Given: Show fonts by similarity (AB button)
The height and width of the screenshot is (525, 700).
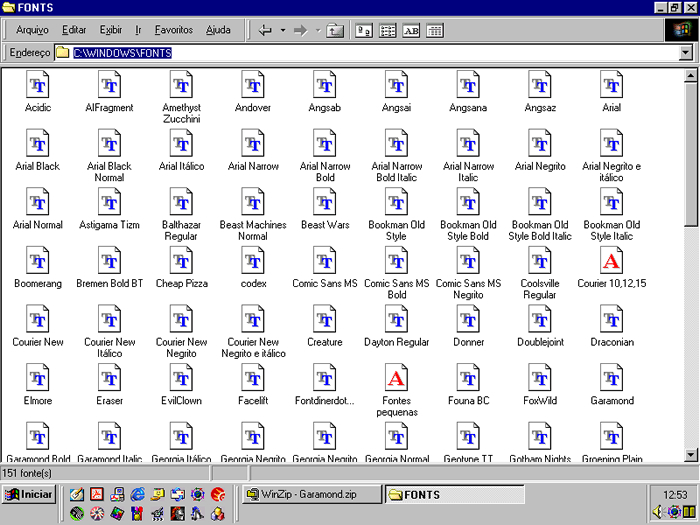Looking at the screenshot, I should coord(411,30).
